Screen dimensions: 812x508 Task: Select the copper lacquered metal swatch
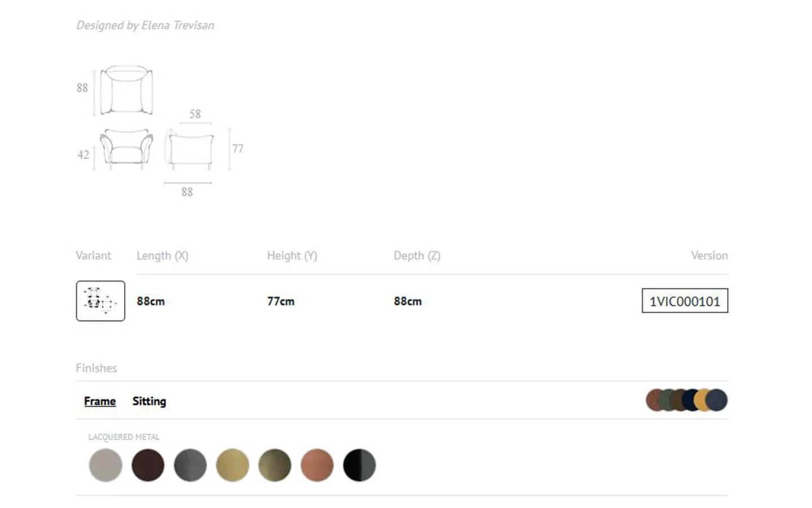click(317, 465)
